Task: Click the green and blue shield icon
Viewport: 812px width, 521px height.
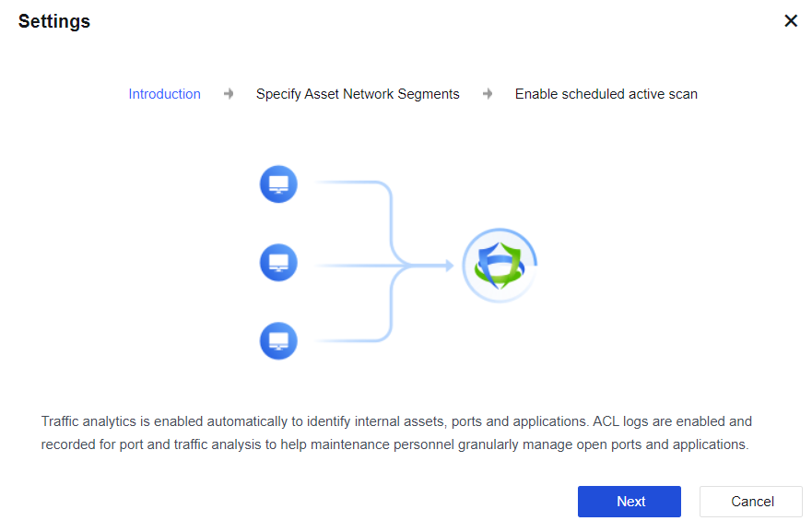Action: click(499, 265)
